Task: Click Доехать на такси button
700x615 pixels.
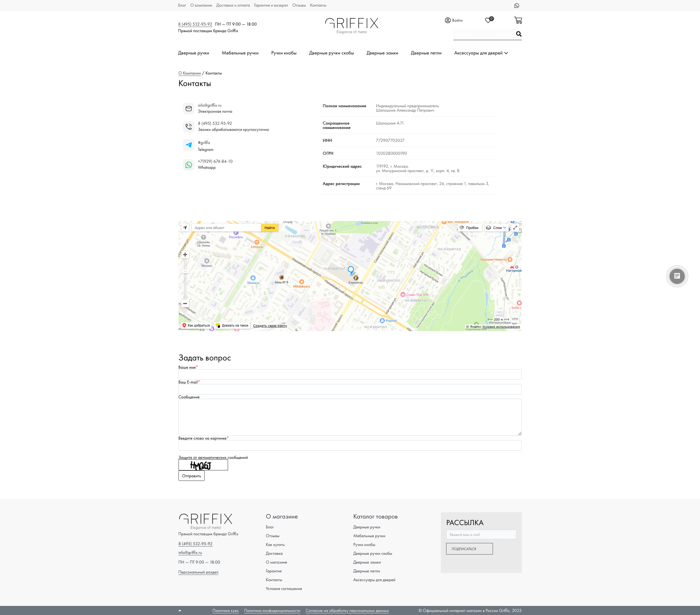Action: coord(232,326)
